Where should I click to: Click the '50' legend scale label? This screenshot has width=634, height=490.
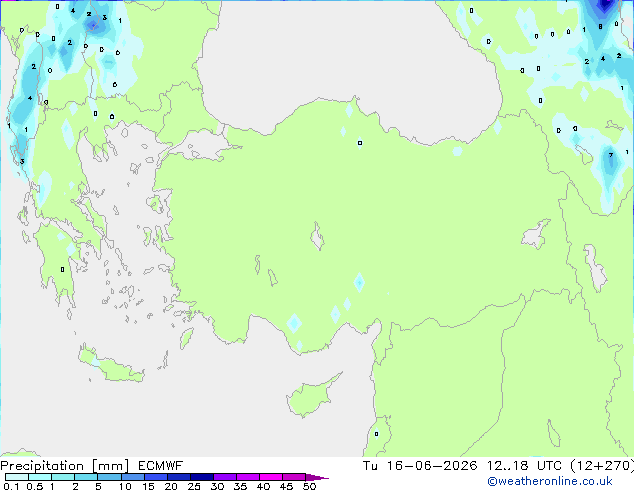click(309, 486)
